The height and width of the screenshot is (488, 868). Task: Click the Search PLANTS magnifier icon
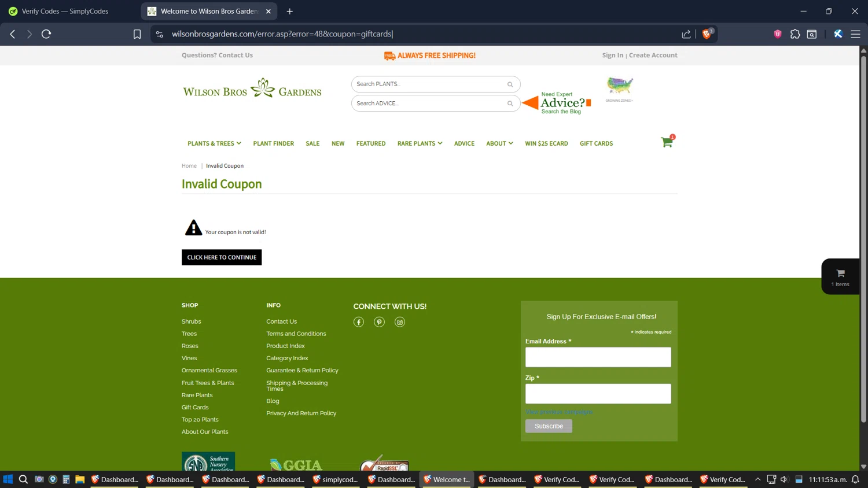coord(510,84)
